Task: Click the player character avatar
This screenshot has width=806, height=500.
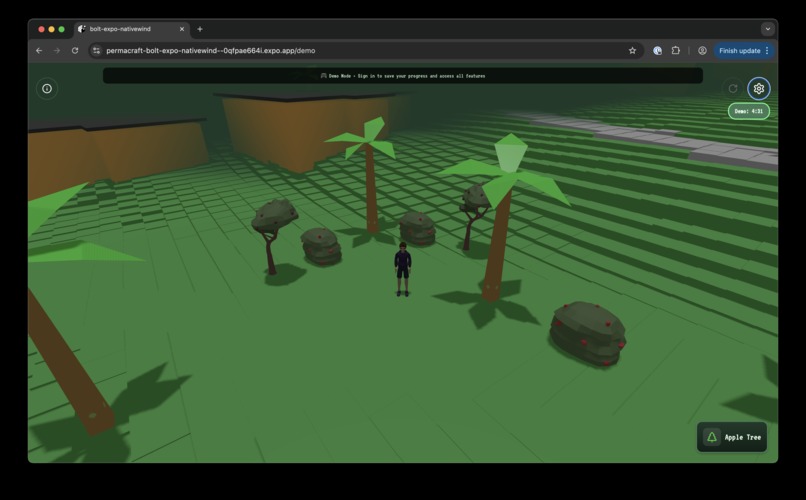Action: point(402,269)
